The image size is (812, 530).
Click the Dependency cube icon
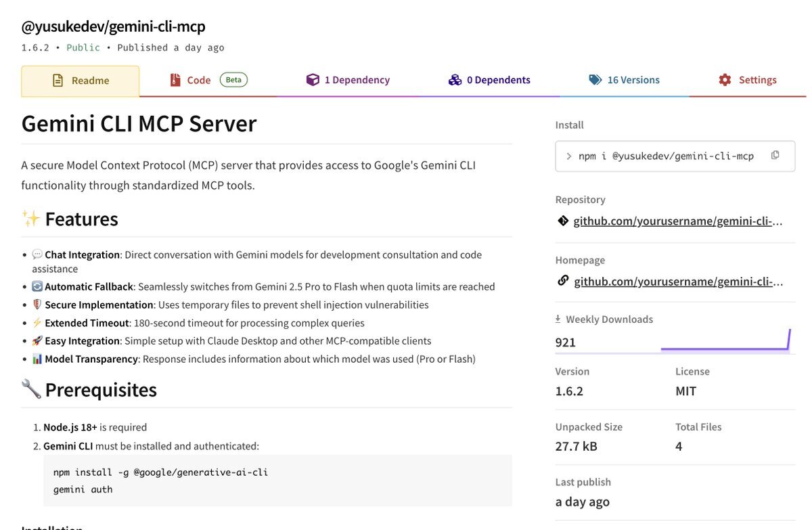pyautogui.click(x=313, y=80)
